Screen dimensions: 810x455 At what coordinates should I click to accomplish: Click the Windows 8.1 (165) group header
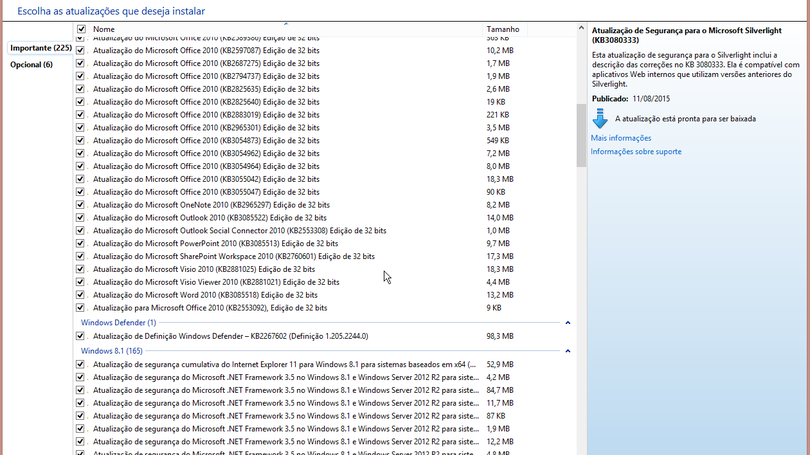tap(112, 351)
